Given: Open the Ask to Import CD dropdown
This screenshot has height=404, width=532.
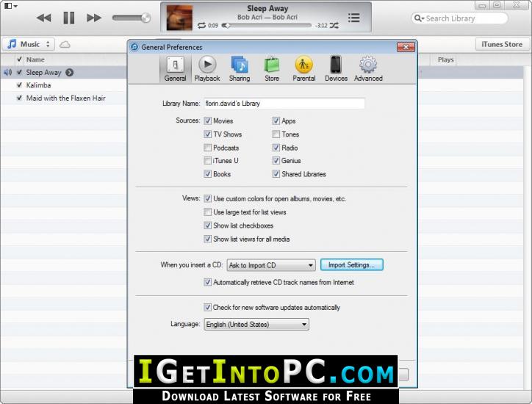Looking at the screenshot, I should pos(271,265).
